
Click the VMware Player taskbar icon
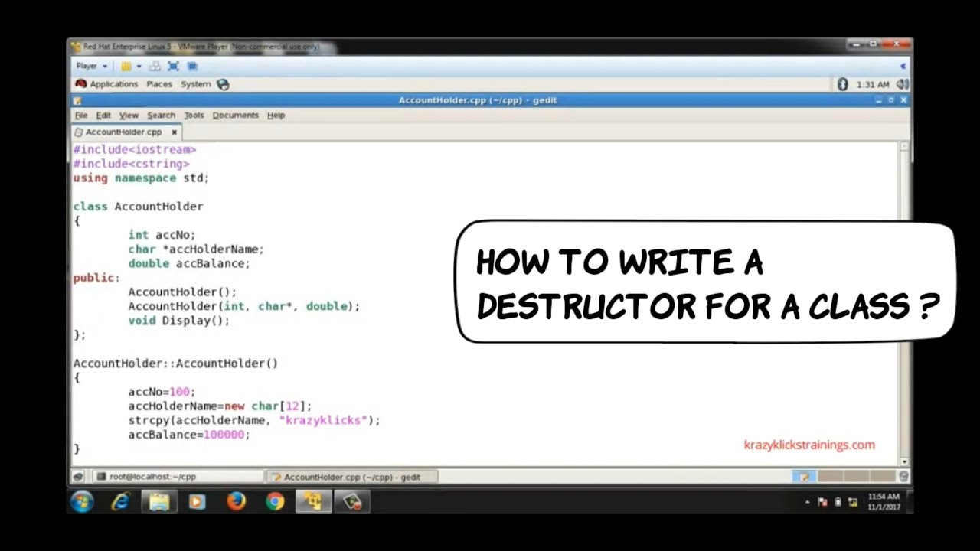tap(313, 502)
